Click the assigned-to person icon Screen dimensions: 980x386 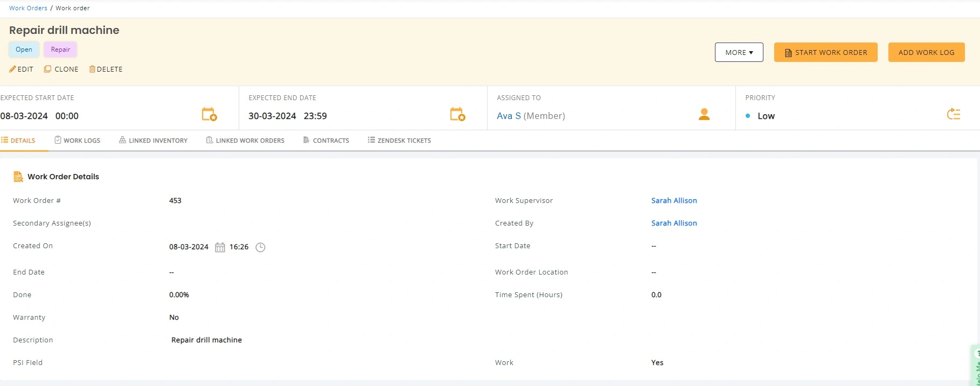coord(704,114)
